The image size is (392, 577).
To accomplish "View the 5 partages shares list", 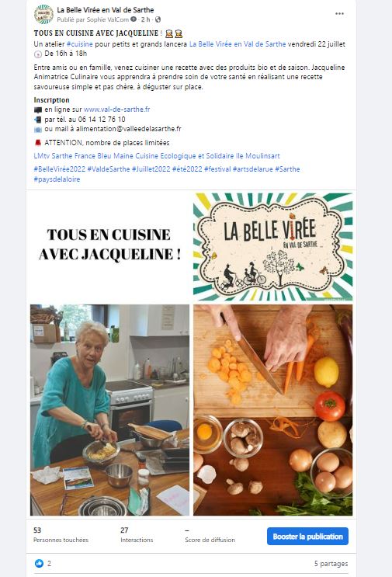I will pyautogui.click(x=331, y=563).
